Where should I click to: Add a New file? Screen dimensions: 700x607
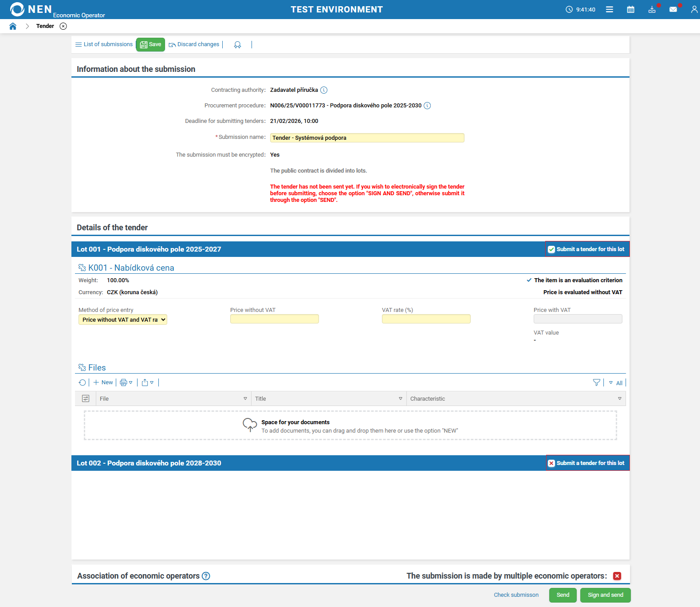pos(103,382)
